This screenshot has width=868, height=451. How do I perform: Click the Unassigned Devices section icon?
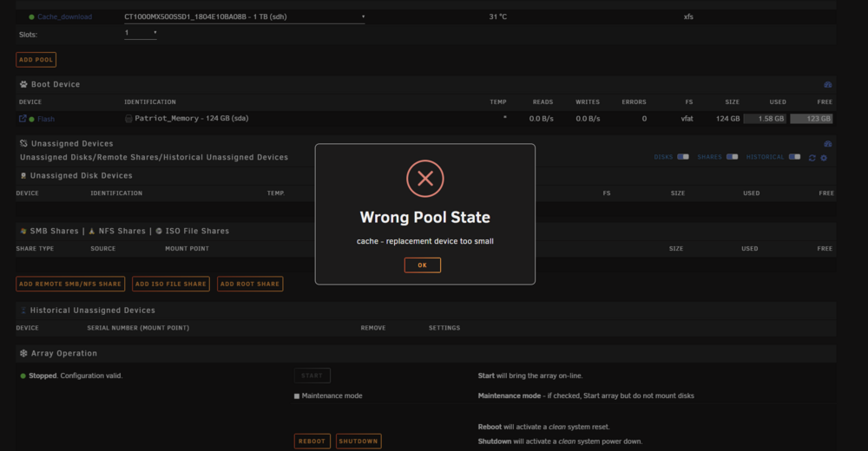point(23,143)
